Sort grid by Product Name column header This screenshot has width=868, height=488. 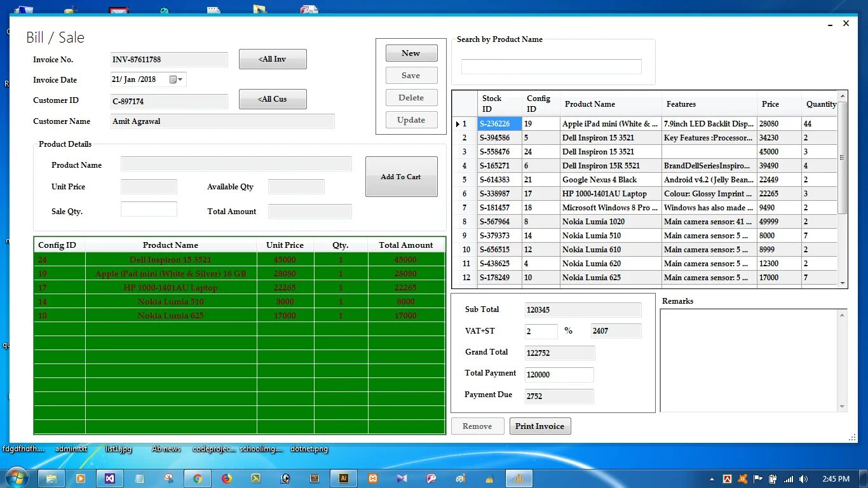[610, 104]
